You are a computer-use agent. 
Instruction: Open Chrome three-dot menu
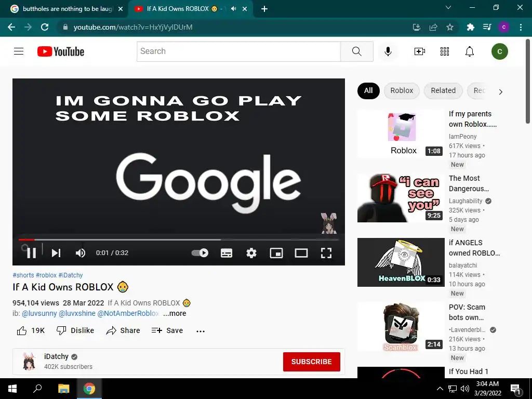(521, 27)
